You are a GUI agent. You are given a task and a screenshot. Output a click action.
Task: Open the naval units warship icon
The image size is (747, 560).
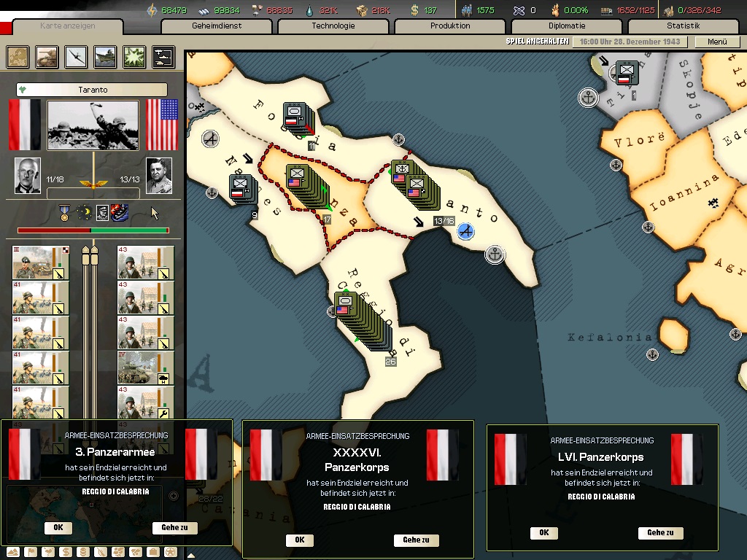coord(105,57)
